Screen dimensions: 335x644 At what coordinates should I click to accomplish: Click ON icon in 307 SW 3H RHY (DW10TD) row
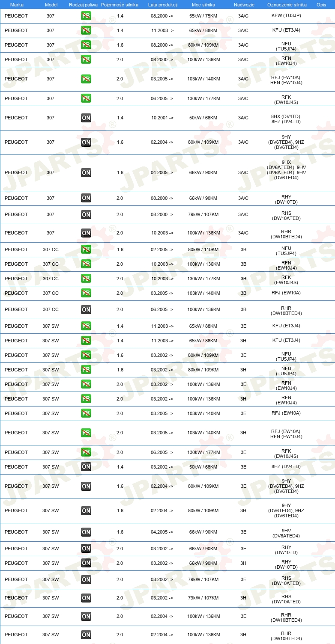coord(86,563)
